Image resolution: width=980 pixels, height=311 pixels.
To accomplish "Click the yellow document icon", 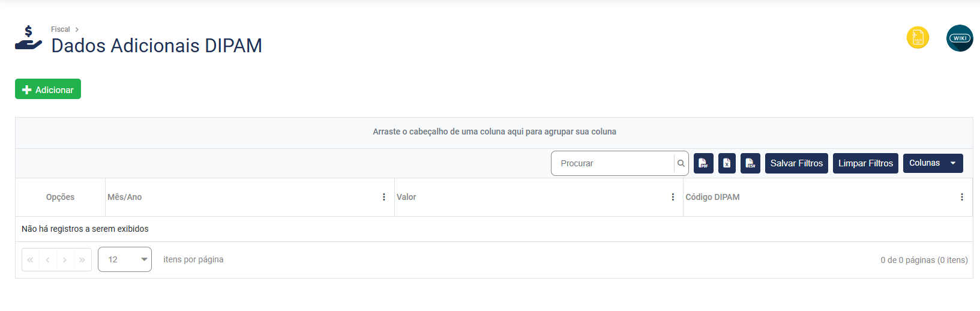I will [918, 38].
